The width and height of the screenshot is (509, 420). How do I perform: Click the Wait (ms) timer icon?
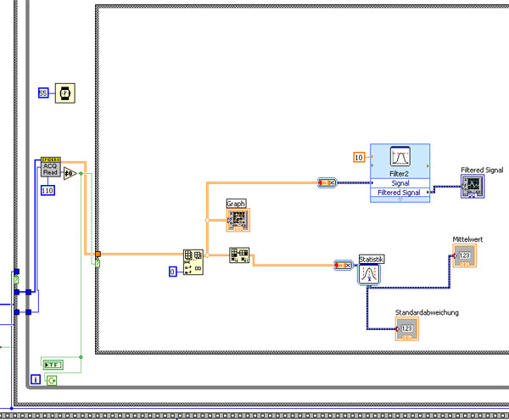pyautogui.click(x=65, y=93)
